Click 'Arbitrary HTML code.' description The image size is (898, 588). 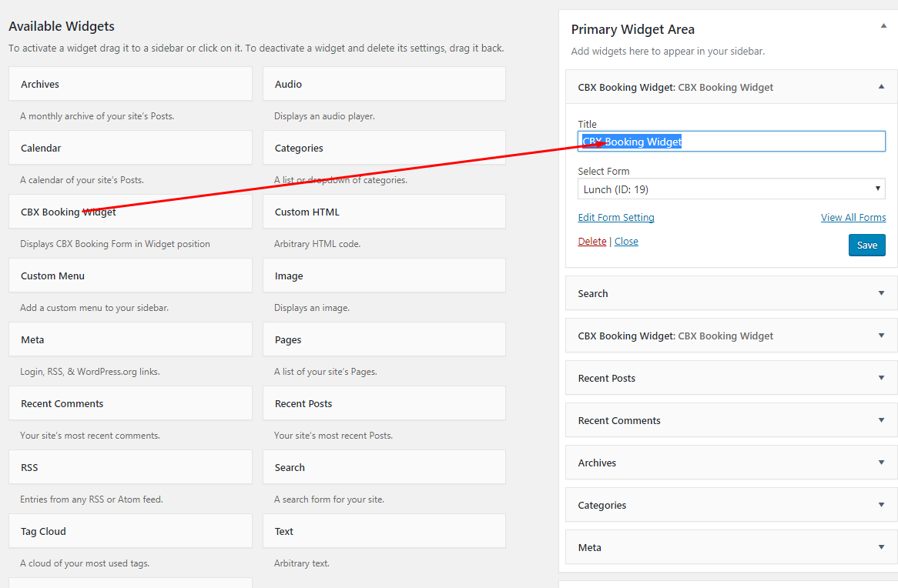[x=317, y=244]
